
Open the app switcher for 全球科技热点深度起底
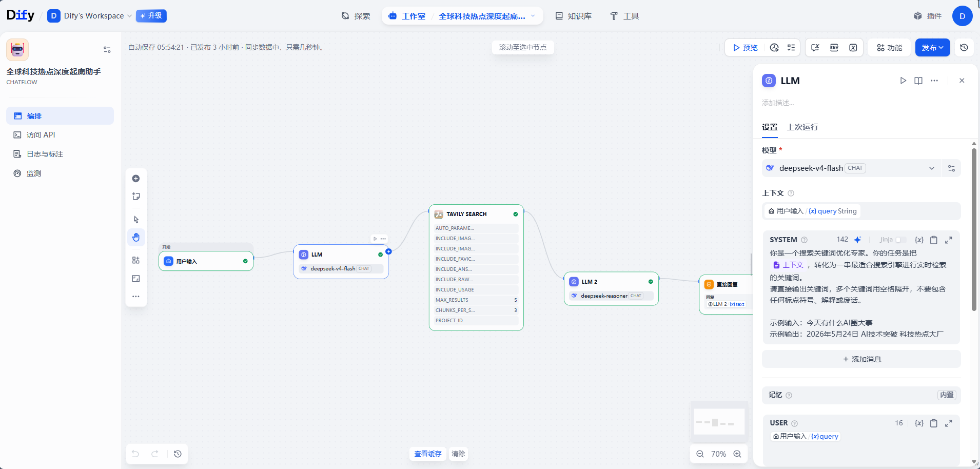pyautogui.click(x=487, y=16)
